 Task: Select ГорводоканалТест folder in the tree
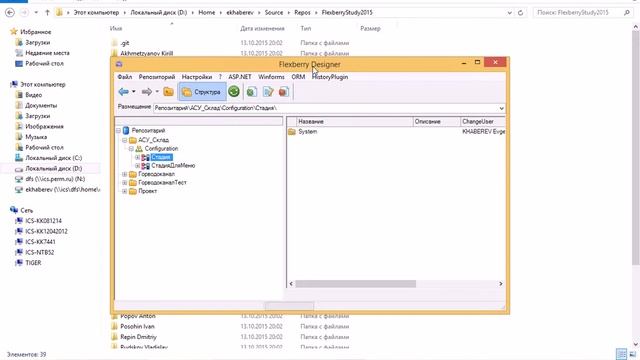(162, 183)
